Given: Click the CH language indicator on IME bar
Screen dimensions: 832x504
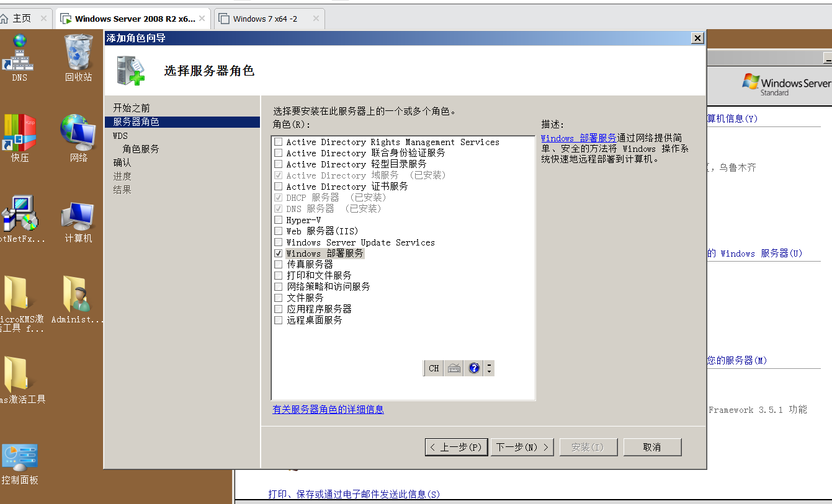Looking at the screenshot, I should (x=434, y=368).
